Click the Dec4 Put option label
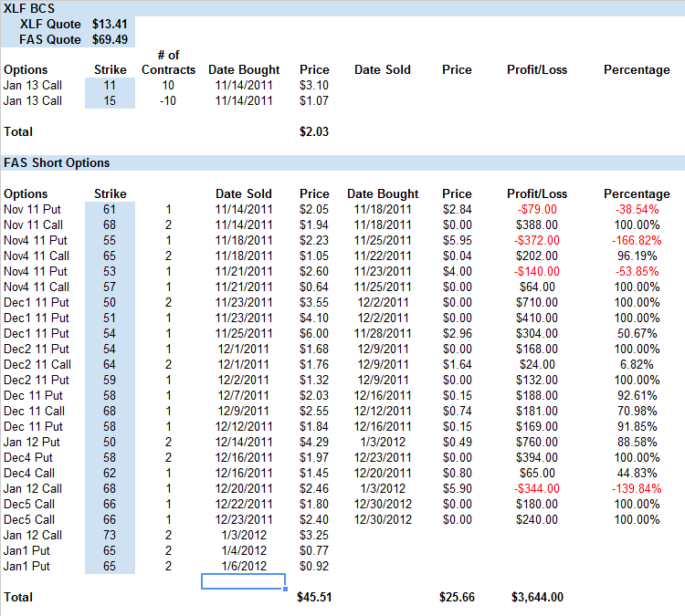The width and height of the screenshot is (685, 616). point(27,457)
